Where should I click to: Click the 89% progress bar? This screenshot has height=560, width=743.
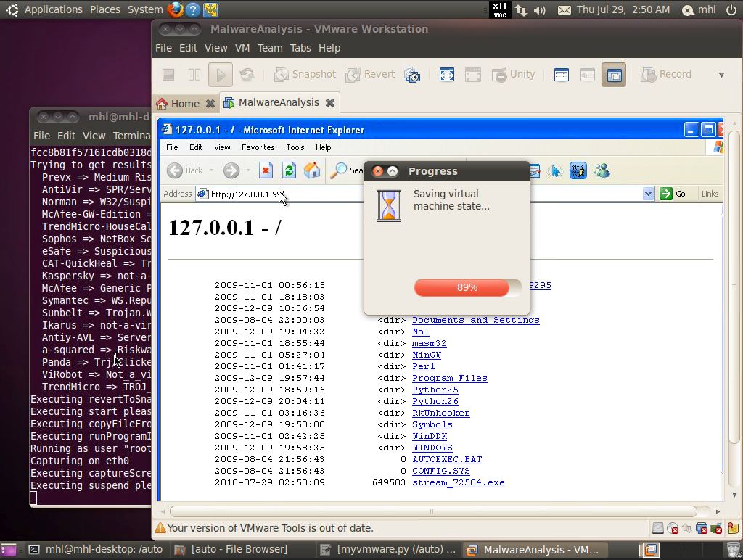pyautogui.click(x=467, y=288)
